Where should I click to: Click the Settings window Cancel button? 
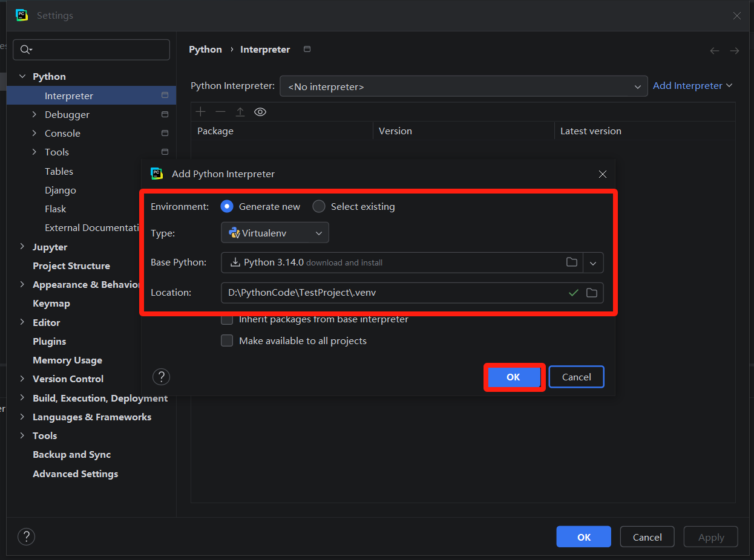647,537
